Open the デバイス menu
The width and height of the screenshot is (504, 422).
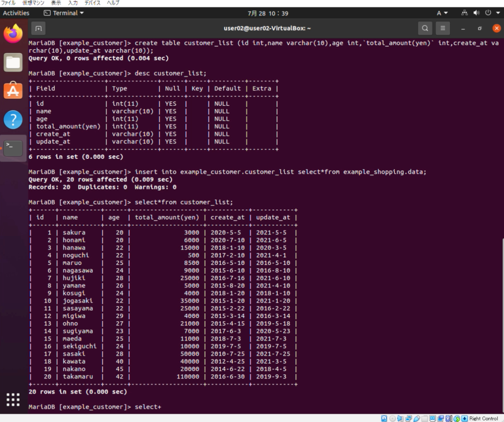[92, 3]
